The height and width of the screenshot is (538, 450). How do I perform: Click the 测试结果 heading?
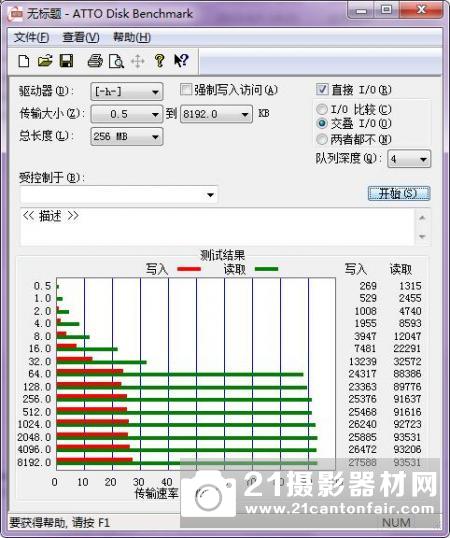(222, 255)
